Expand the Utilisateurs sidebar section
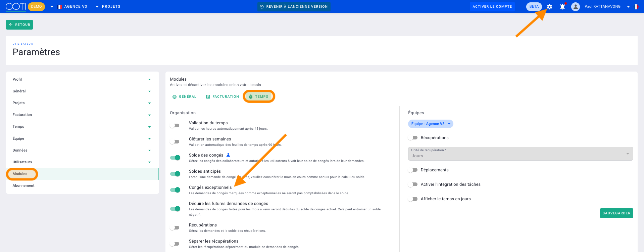The height and width of the screenshot is (252, 644). (x=82, y=162)
